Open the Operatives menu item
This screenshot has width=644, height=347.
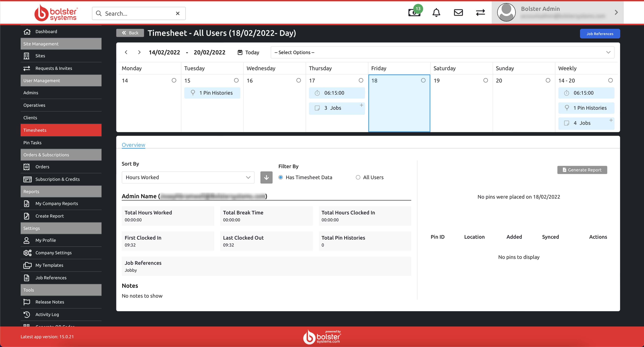click(61, 105)
